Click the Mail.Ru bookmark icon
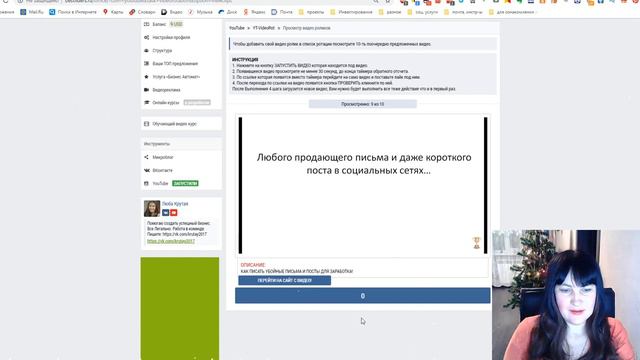640x360 pixels. (24, 12)
